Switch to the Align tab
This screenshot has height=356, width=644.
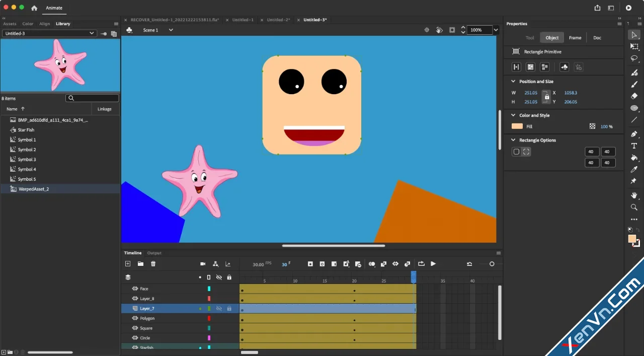45,24
